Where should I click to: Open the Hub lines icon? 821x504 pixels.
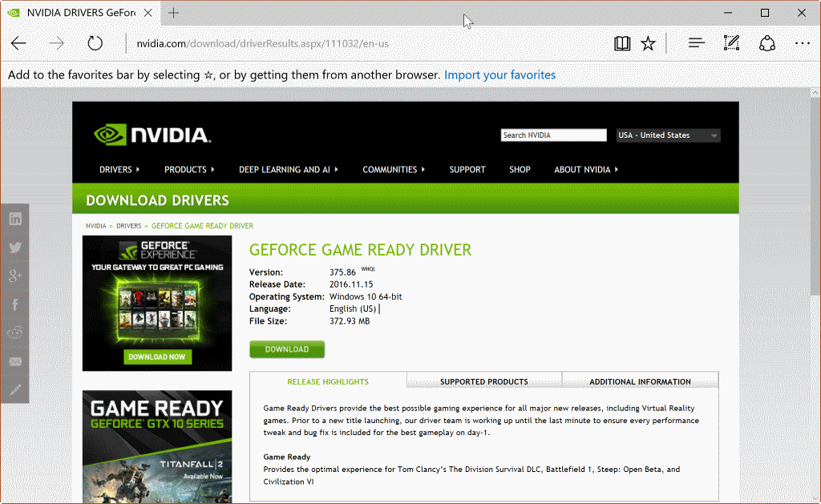(697, 43)
